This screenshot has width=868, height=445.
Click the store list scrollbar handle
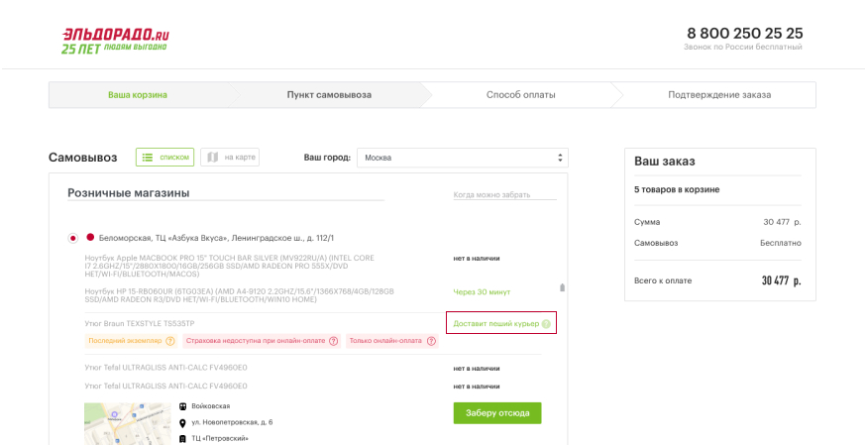(x=562, y=288)
